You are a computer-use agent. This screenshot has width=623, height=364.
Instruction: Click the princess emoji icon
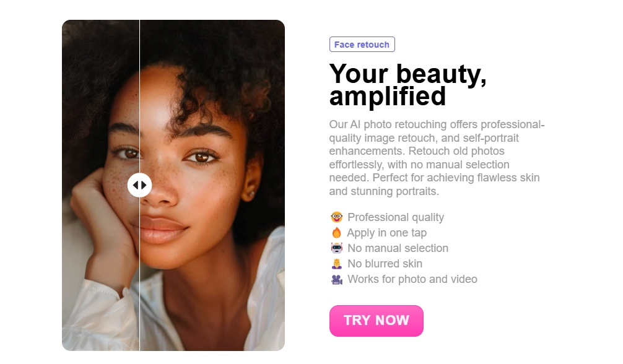[336, 264]
